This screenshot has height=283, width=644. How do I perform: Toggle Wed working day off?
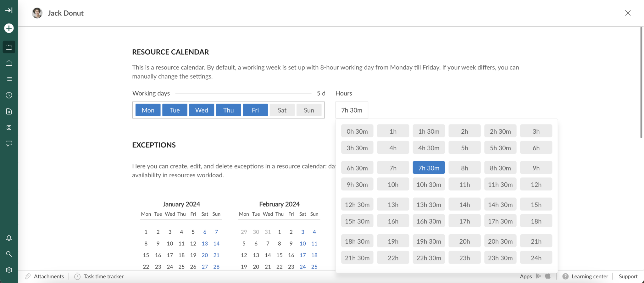click(202, 110)
